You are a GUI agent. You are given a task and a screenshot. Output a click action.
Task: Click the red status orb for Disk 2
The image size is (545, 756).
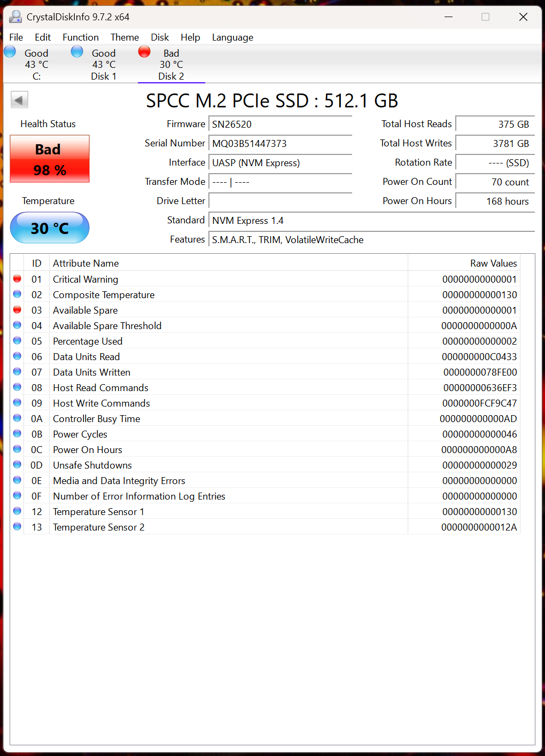(x=144, y=52)
